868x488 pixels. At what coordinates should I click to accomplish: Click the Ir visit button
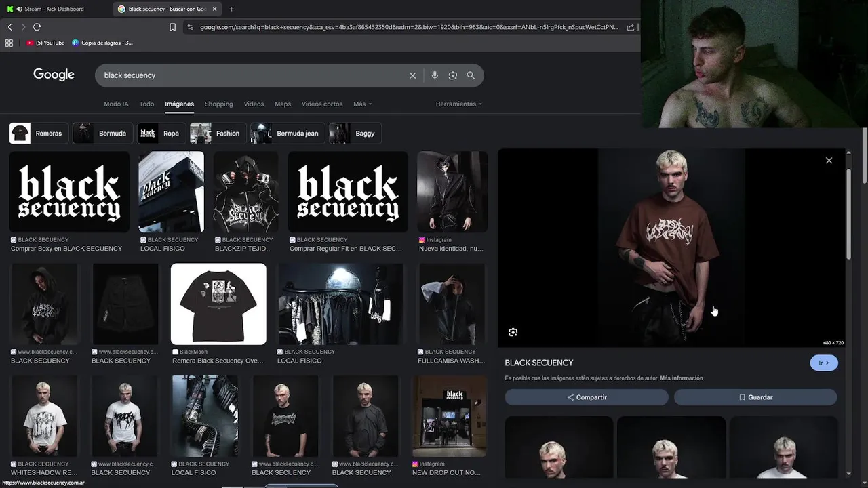(824, 363)
